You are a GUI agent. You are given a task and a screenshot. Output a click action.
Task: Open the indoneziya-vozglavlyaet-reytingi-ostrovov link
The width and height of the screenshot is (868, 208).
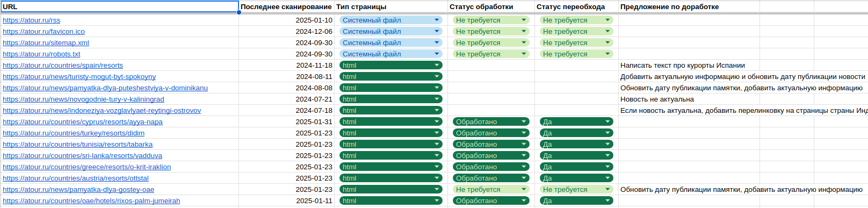pyautogui.click(x=102, y=111)
